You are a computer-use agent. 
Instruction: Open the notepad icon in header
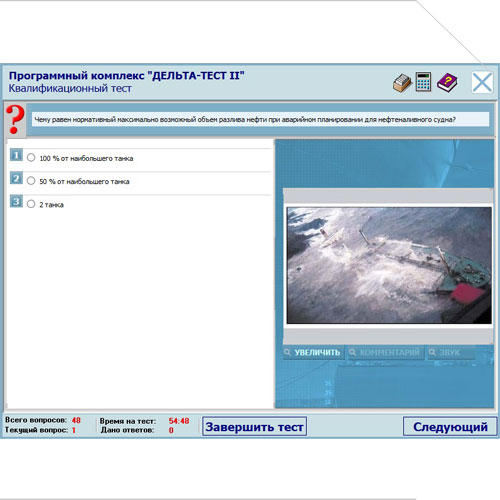[402, 82]
